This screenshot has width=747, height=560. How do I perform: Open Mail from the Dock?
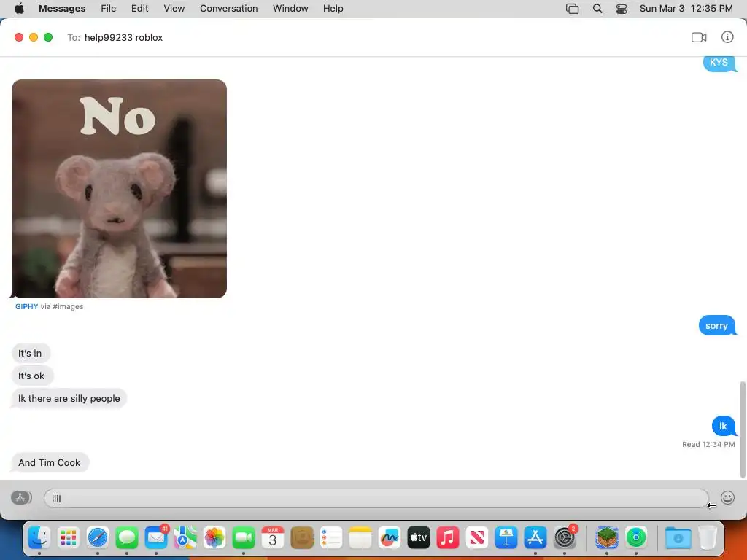(156, 537)
